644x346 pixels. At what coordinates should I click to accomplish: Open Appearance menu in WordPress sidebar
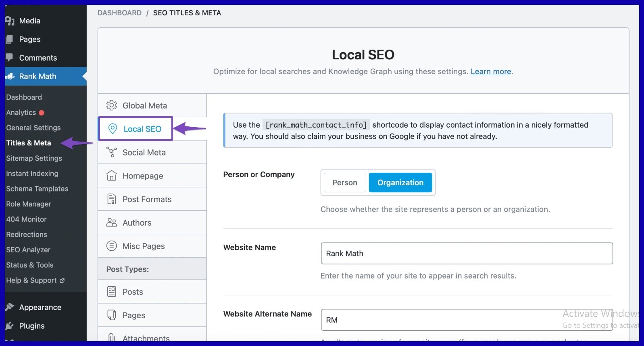(x=40, y=307)
